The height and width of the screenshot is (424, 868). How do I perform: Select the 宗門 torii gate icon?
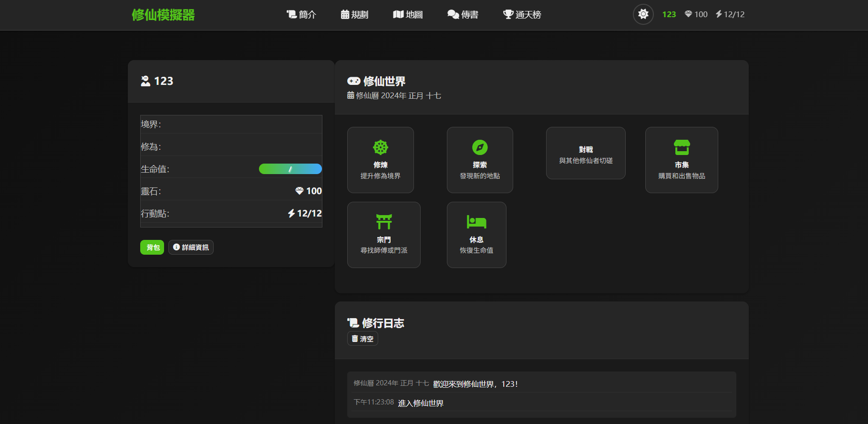coord(383,222)
